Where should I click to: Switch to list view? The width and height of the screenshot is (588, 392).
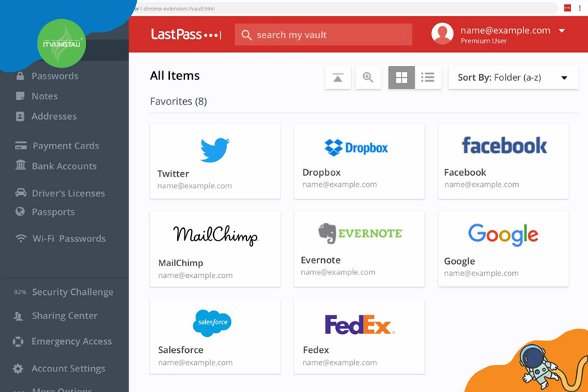point(428,78)
